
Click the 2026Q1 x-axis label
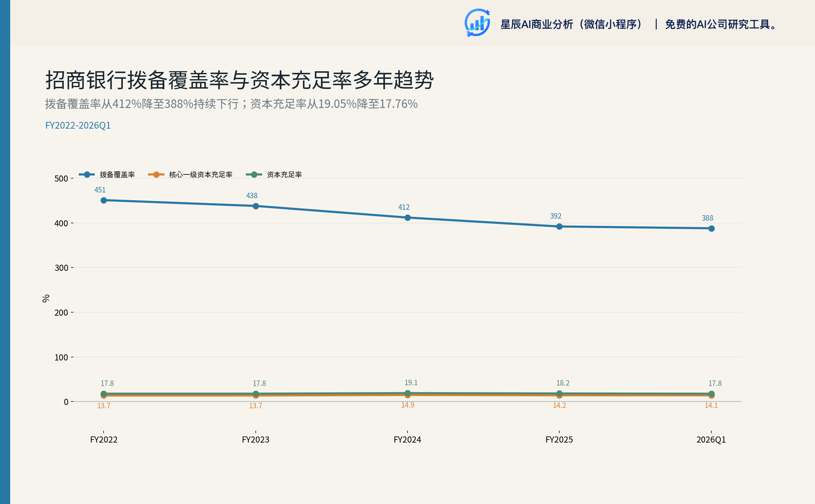(711, 440)
